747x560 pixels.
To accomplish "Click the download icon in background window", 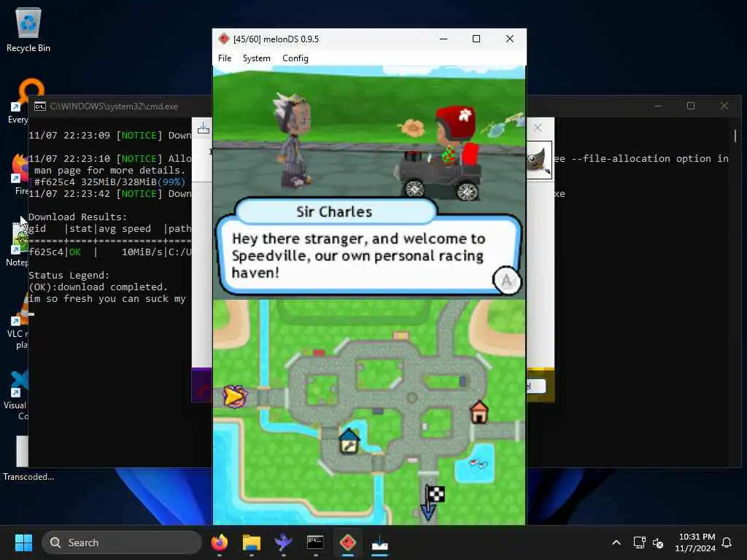I will point(203,128).
